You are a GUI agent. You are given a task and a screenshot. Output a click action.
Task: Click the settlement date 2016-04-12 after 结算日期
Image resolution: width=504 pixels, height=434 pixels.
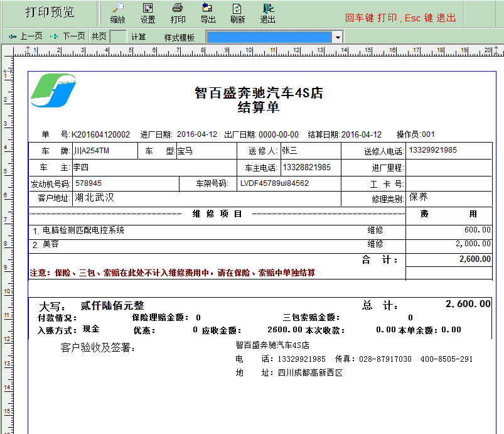362,134
